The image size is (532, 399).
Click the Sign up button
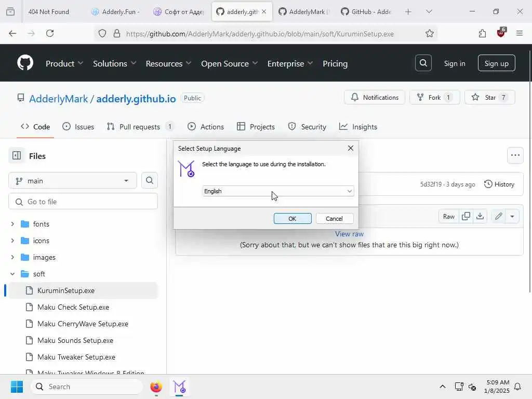click(x=496, y=63)
